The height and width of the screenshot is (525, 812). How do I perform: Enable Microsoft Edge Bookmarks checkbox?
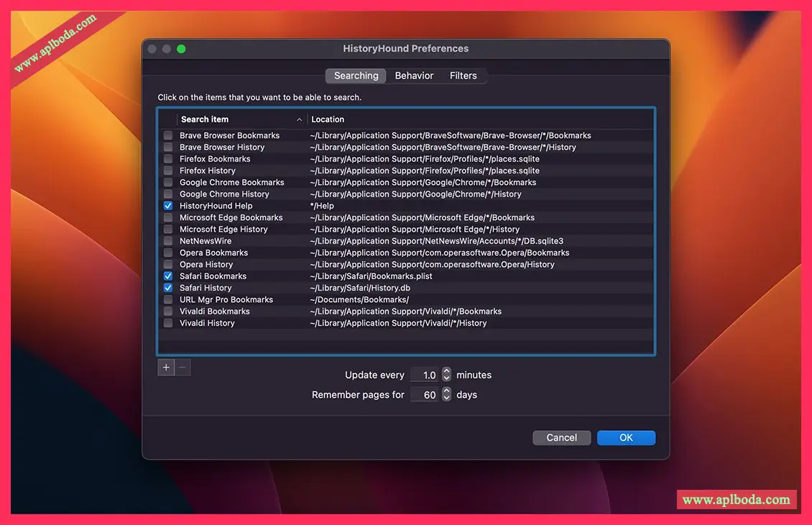tap(167, 218)
